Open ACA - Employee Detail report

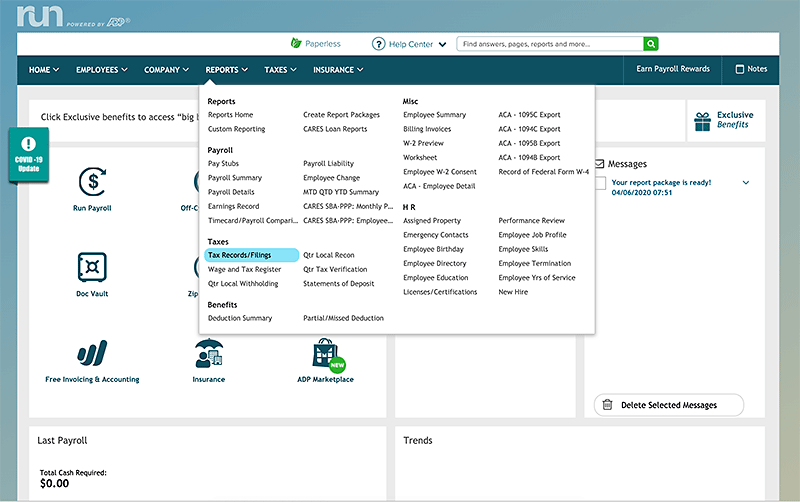click(x=439, y=186)
